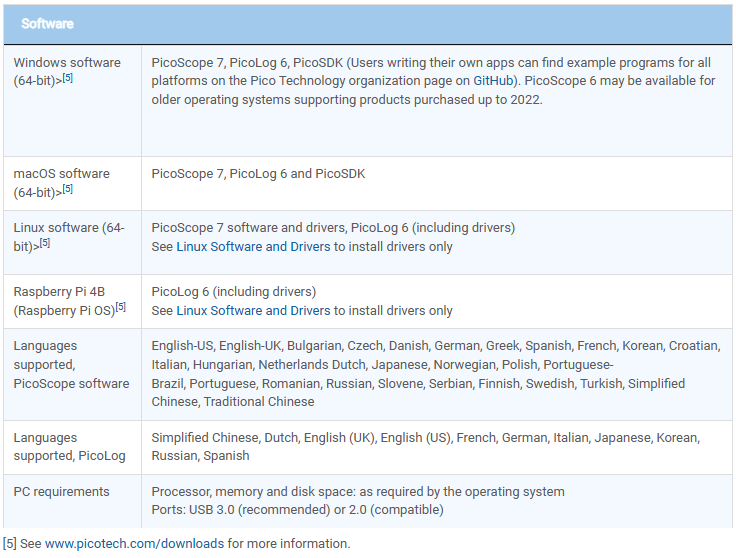736x558 pixels.
Task: Click the Languages supported, PicoScope software label
Action: 70,364
